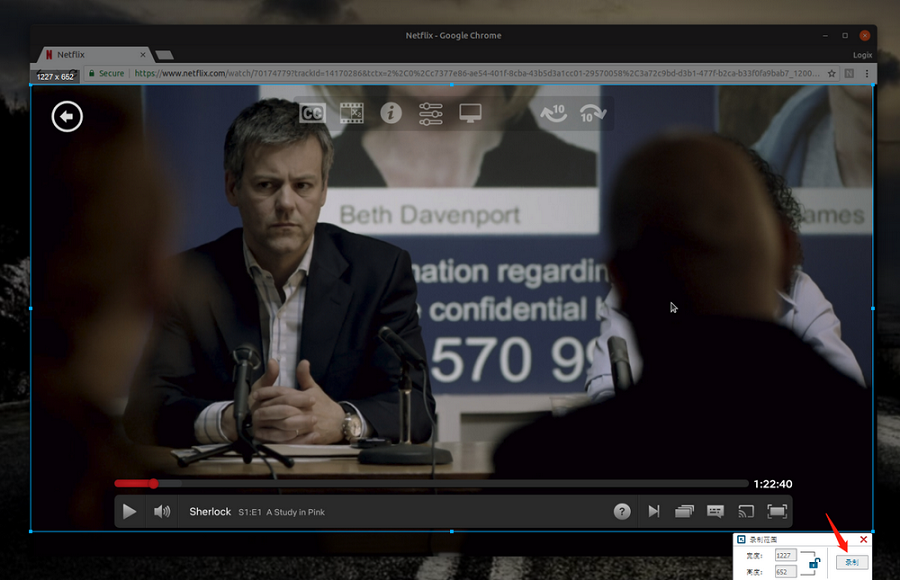900x580 pixels.
Task: Enter fullscreen in the Netflix player
Action: click(x=777, y=511)
